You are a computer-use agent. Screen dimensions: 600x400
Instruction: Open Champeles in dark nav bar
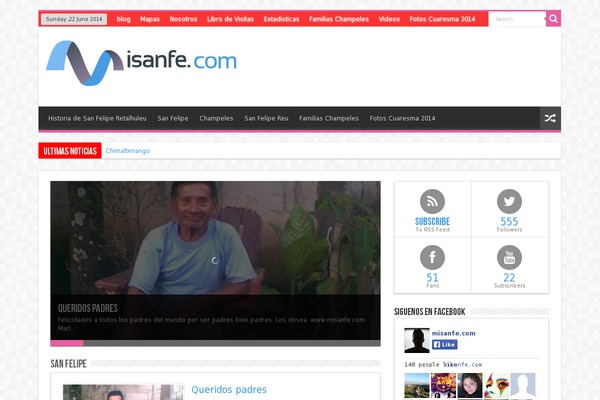click(216, 118)
